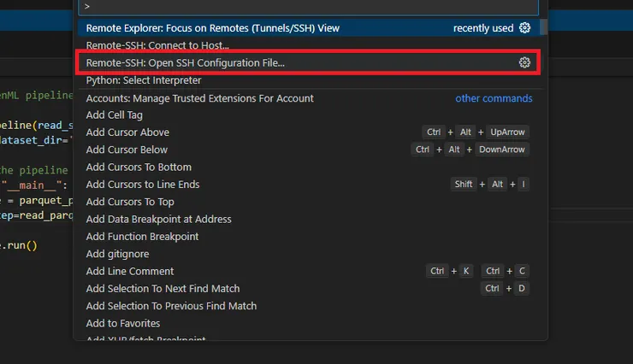Choose Add Selection To Next Find Match
The image size is (633, 364).
click(309, 289)
